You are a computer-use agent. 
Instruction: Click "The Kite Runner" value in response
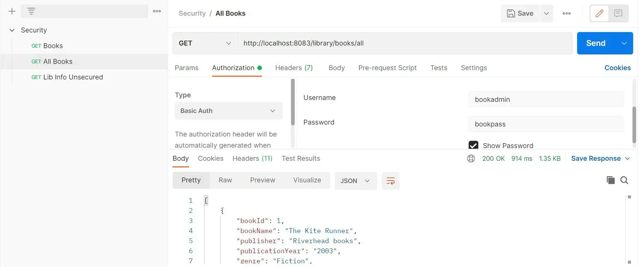point(319,231)
